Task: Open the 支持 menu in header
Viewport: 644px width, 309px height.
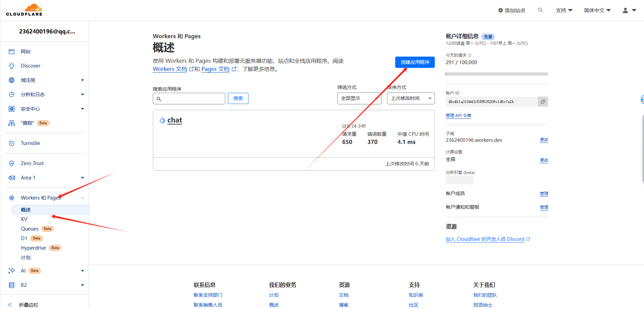Action: tap(564, 11)
